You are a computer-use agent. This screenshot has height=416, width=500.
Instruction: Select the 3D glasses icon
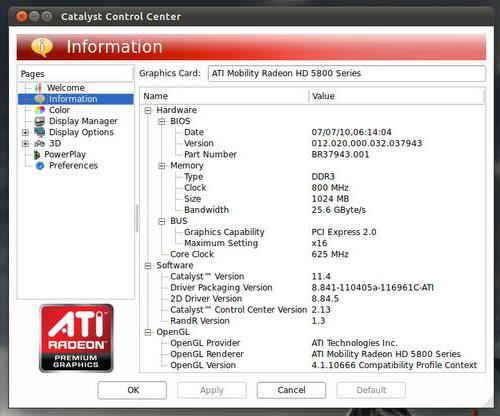pos(40,144)
